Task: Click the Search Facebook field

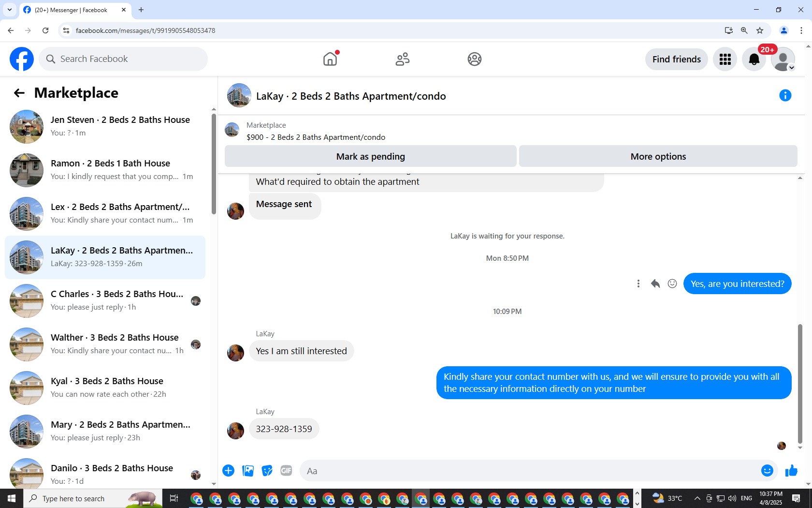Action: [123, 59]
